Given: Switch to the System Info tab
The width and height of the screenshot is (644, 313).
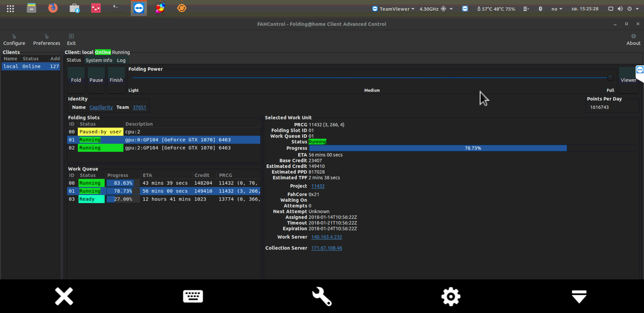Looking at the screenshot, I should (x=99, y=60).
